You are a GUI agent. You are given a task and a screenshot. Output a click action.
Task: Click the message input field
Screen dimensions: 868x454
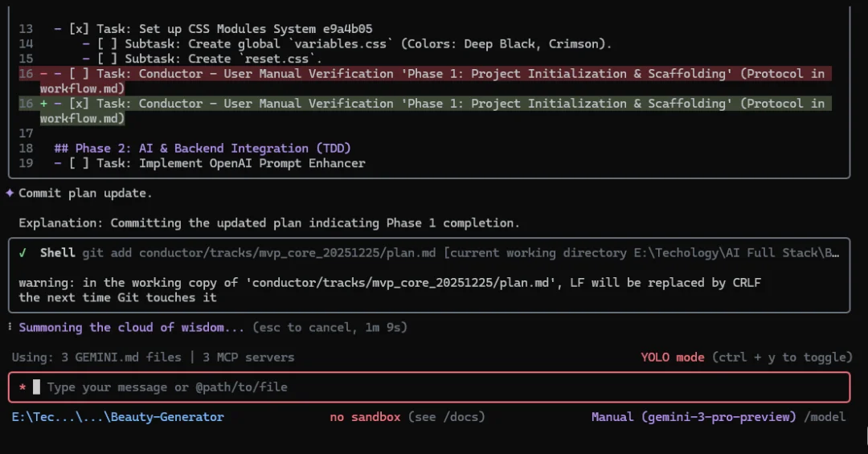429,387
